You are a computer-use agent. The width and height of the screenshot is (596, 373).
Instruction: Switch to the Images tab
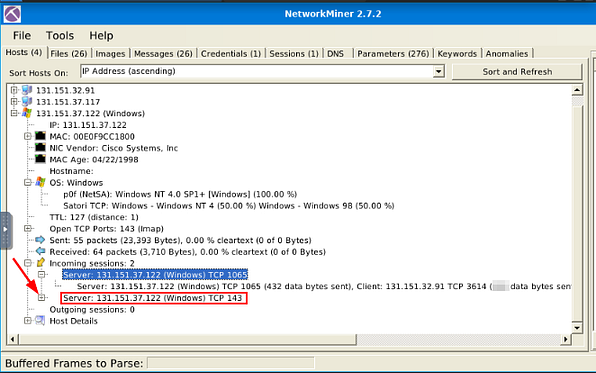(110, 54)
